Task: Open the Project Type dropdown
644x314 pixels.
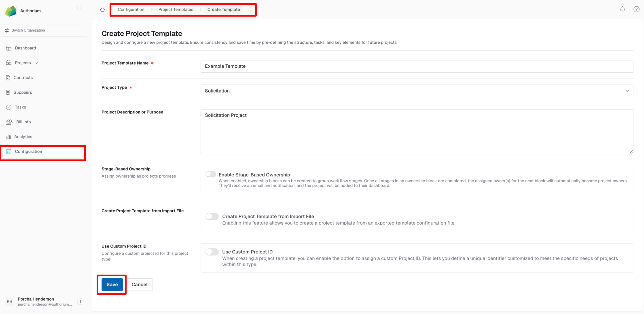Action: click(x=417, y=91)
